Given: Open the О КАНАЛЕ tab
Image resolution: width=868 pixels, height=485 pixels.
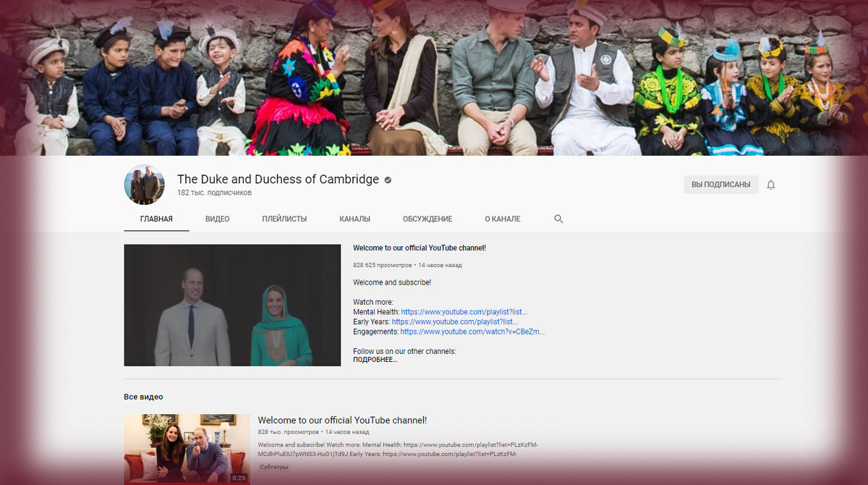Looking at the screenshot, I should pyautogui.click(x=503, y=219).
